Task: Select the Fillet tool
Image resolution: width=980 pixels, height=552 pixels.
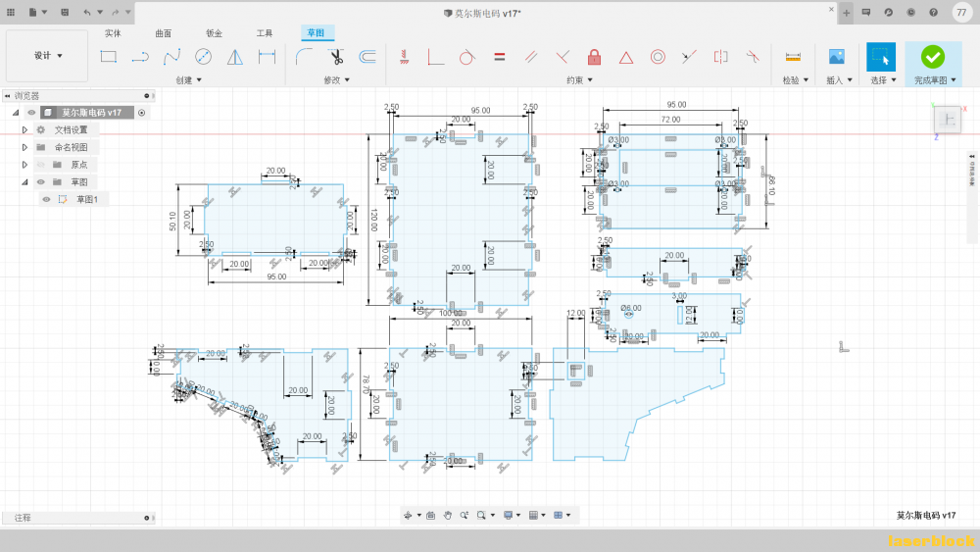Action: [304, 57]
